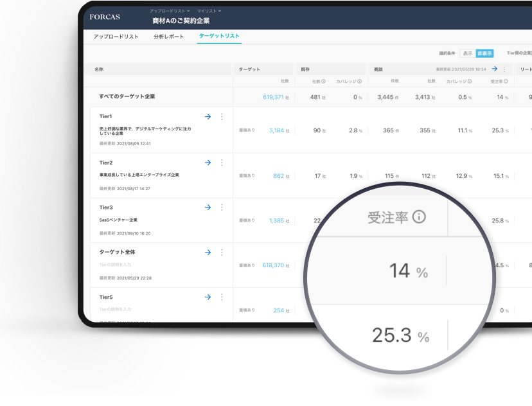The width and height of the screenshot is (532, 406).
Task: Open the Tier5 three-dot menu
Action: [x=222, y=297]
